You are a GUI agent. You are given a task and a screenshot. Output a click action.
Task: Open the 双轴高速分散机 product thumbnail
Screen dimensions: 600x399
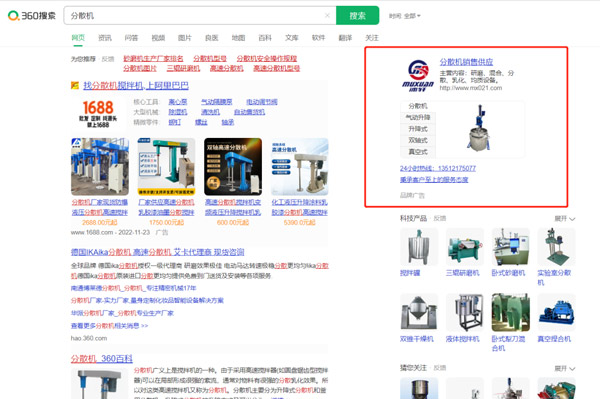(233, 167)
